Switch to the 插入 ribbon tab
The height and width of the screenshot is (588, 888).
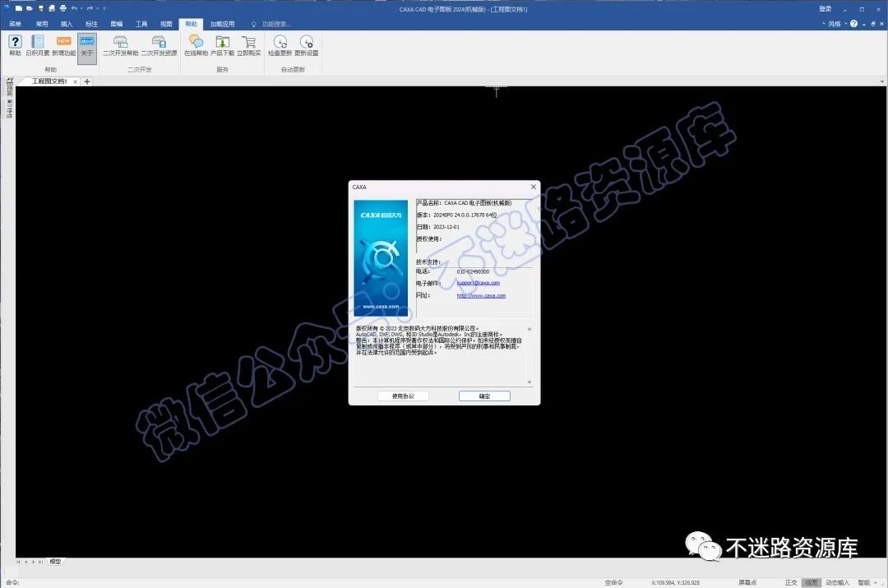pos(67,24)
